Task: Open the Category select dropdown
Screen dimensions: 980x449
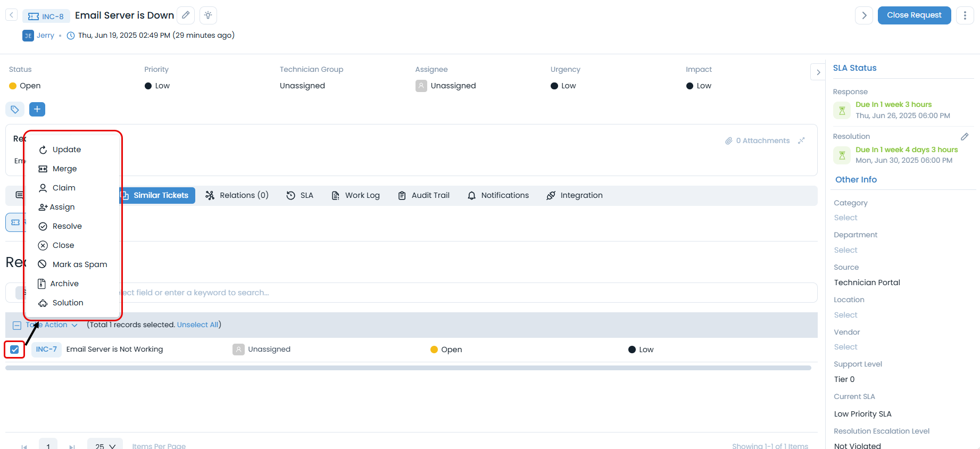Action: coord(846,218)
